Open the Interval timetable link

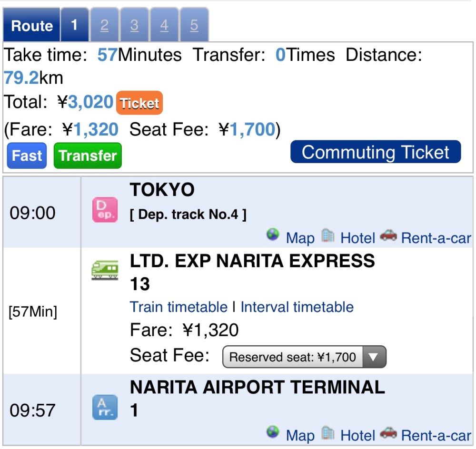point(297,307)
